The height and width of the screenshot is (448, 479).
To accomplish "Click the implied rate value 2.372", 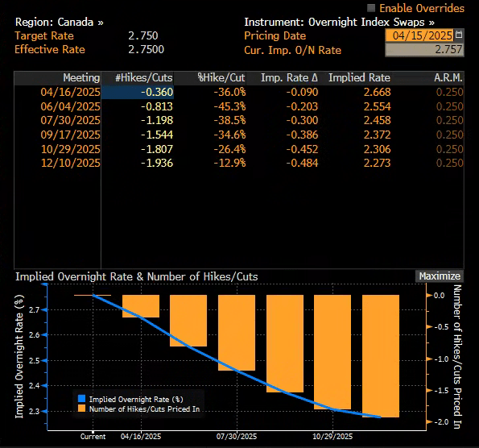I will 377,135.
